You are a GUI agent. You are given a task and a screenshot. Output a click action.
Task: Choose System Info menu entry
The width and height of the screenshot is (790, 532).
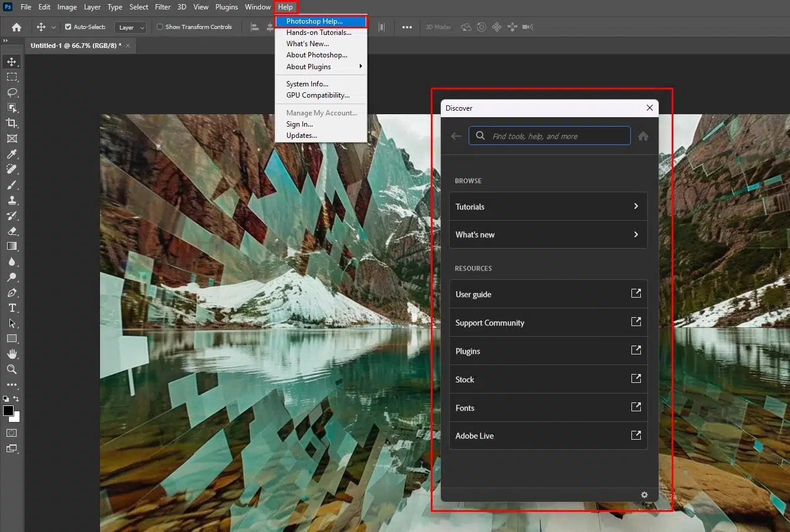pyautogui.click(x=321, y=84)
